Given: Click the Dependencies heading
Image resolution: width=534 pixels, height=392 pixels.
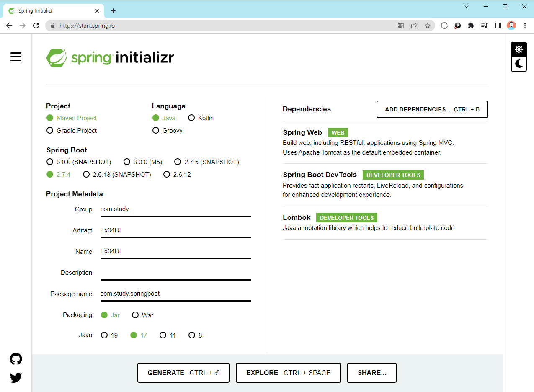Looking at the screenshot, I should coord(307,109).
